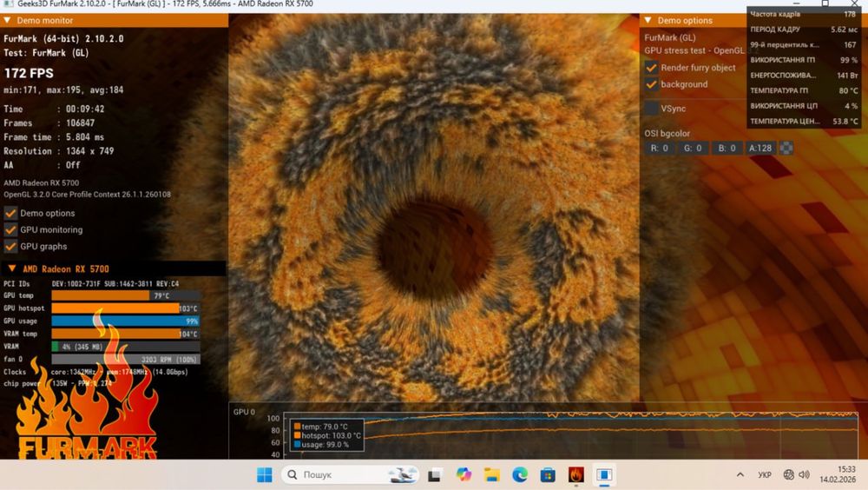Click the PCI IDs DEV:1002-731F line

click(x=91, y=284)
